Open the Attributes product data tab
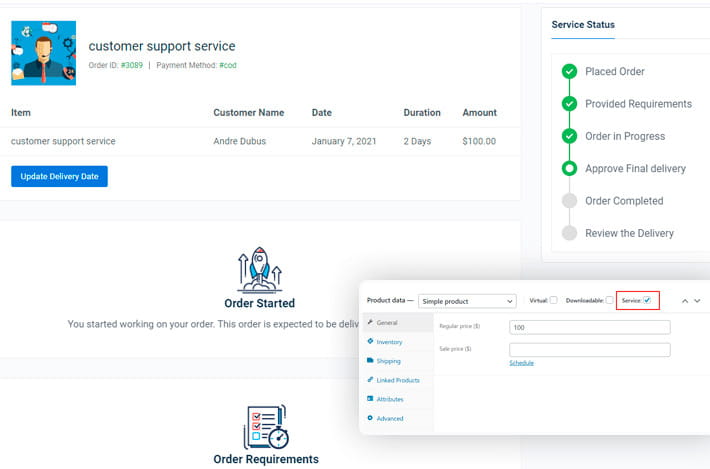This screenshot has height=469, width=710. tap(398, 399)
